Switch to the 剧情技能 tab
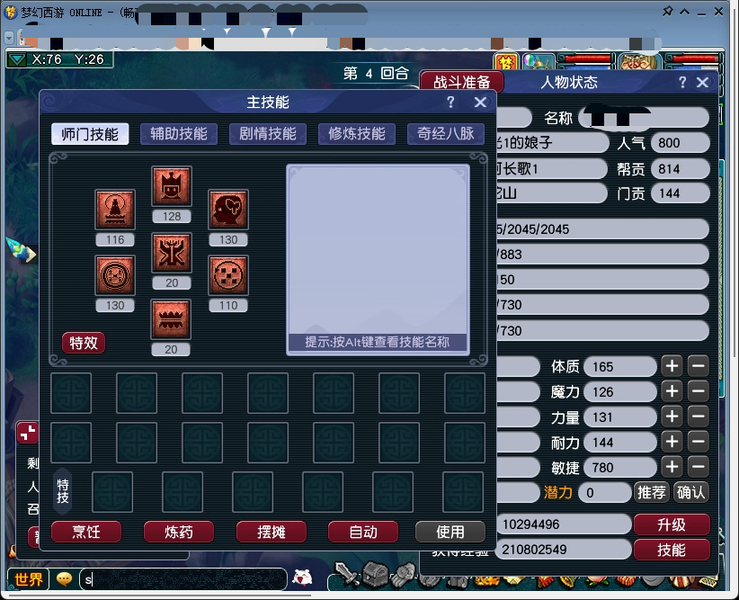This screenshot has width=739, height=600. click(x=268, y=134)
